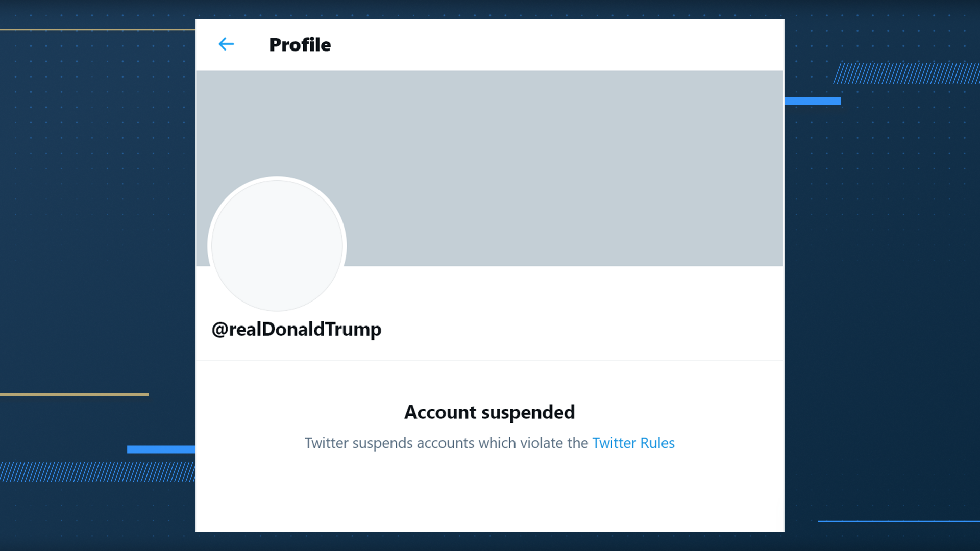
Task: Click the word 'Rules' in blue link
Action: click(657, 443)
